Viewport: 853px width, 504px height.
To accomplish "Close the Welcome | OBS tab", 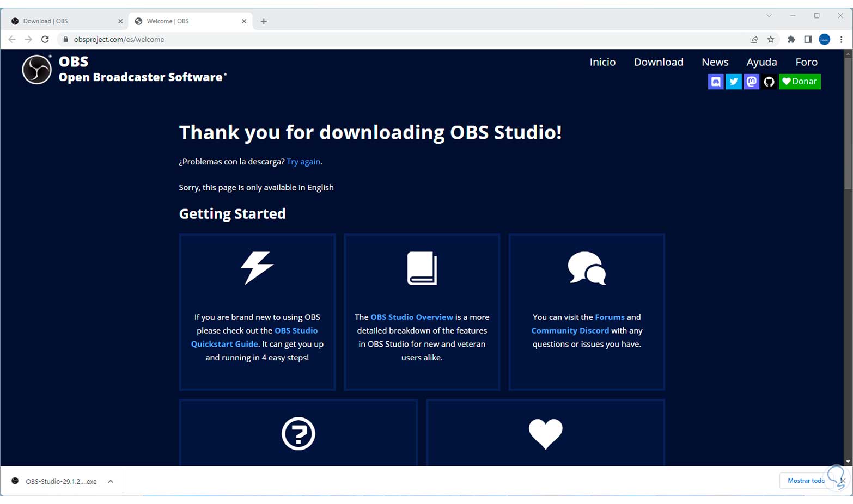I will 244,21.
